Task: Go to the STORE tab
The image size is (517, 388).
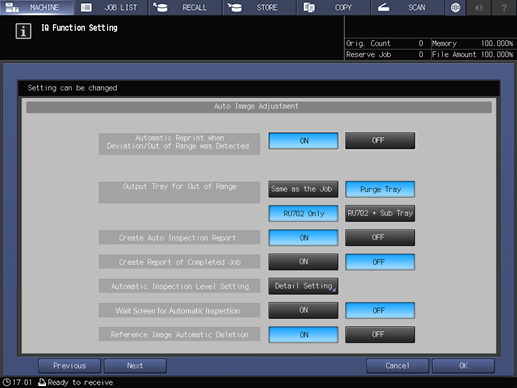Action: 259,7
